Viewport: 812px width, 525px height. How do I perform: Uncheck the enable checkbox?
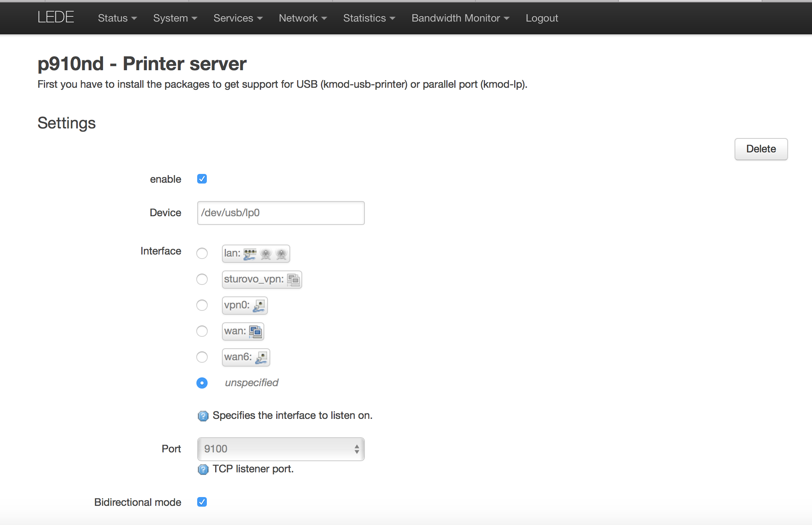tap(202, 179)
